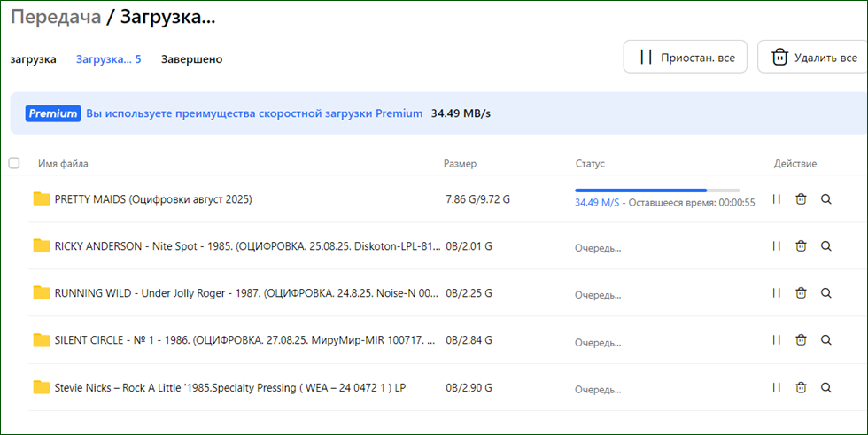This screenshot has width=868, height=435.
Task: Open the Передача breadcrumb link
Action: tap(56, 17)
